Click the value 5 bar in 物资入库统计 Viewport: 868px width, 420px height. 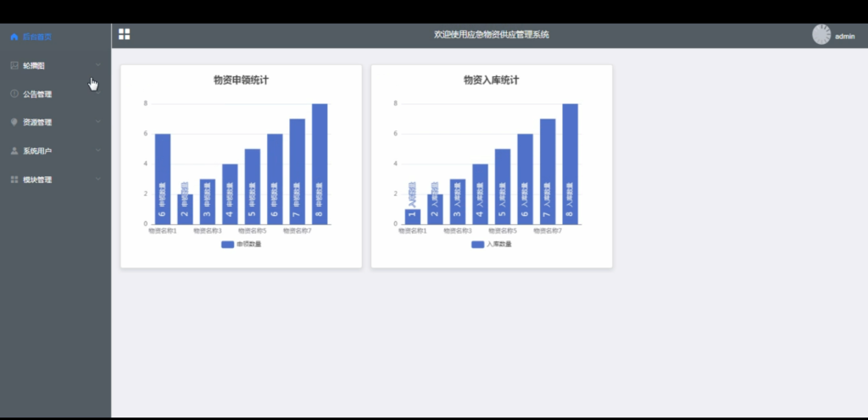click(503, 187)
